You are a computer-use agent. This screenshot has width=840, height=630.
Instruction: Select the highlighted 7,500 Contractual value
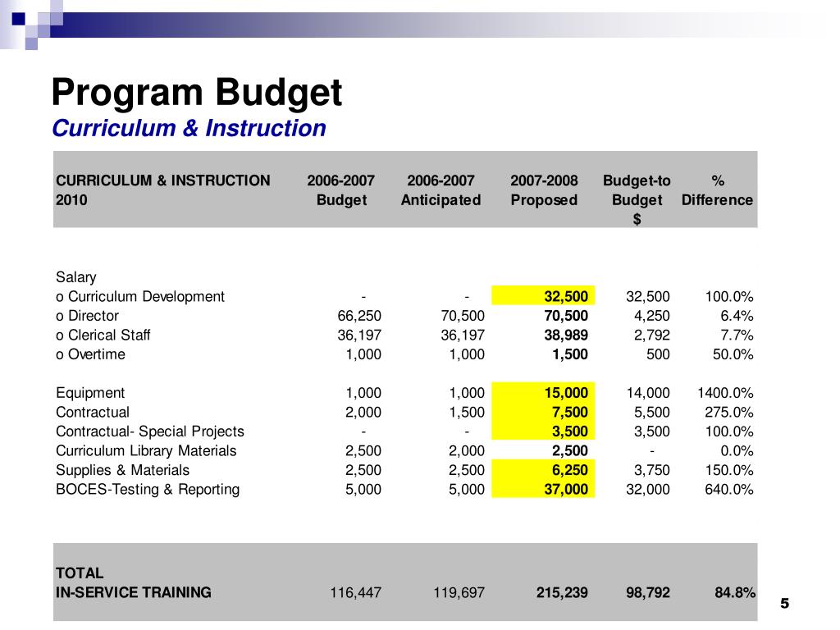point(570,413)
